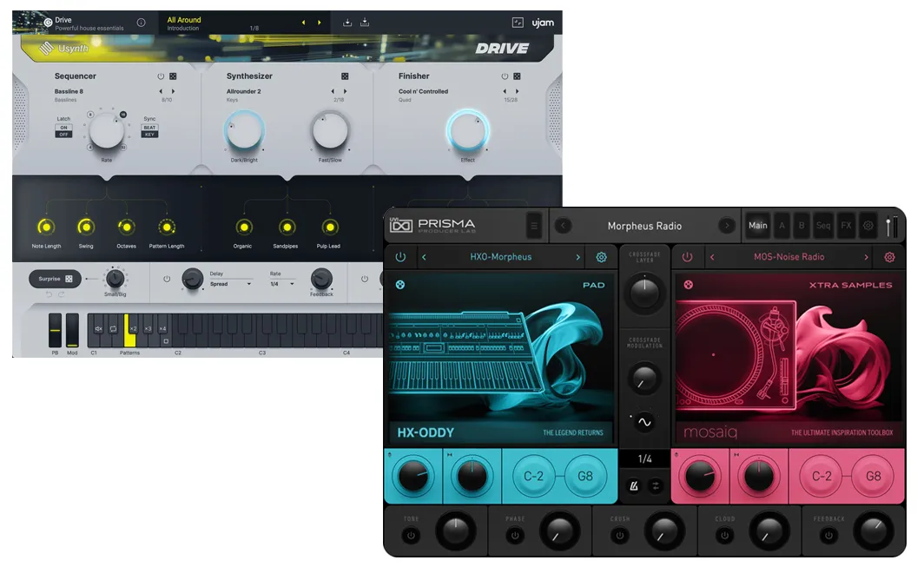The height and width of the screenshot is (567, 924).
Task: Click the Usynth resize window icon
Action: point(518,23)
